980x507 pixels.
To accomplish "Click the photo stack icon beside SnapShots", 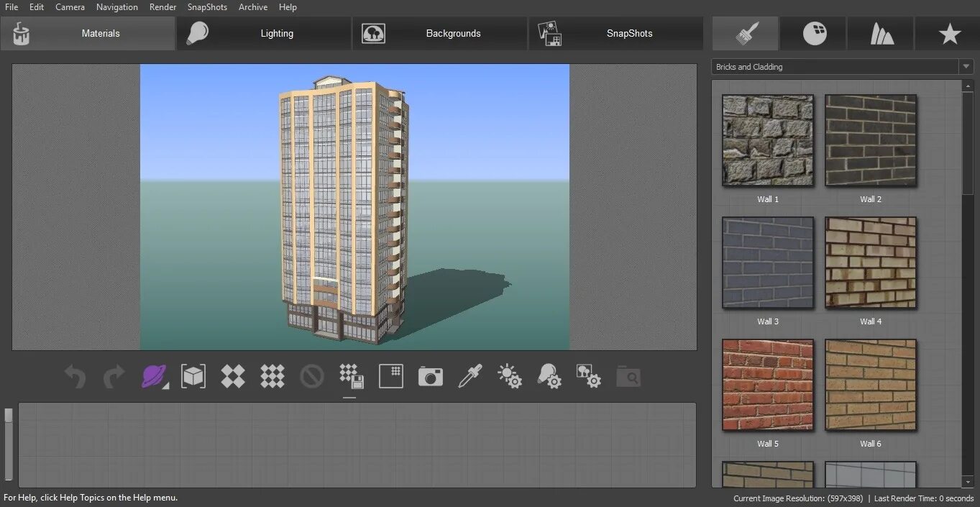I will coord(549,33).
